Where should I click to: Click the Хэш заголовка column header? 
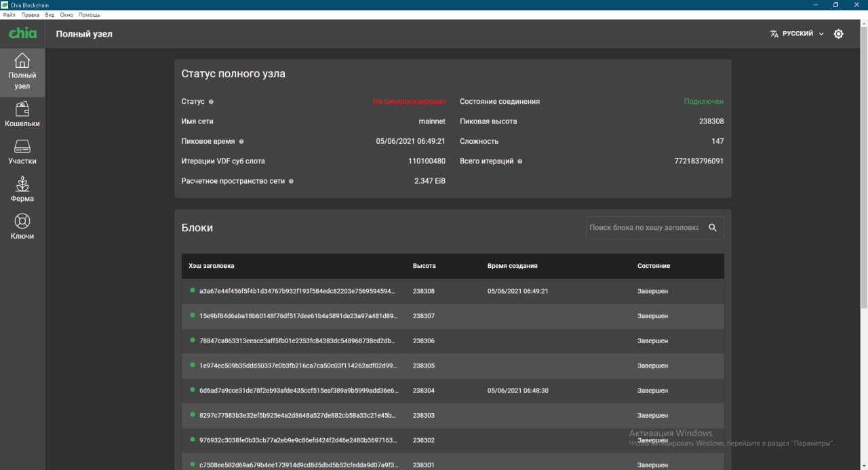pyautogui.click(x=212, y=266)
